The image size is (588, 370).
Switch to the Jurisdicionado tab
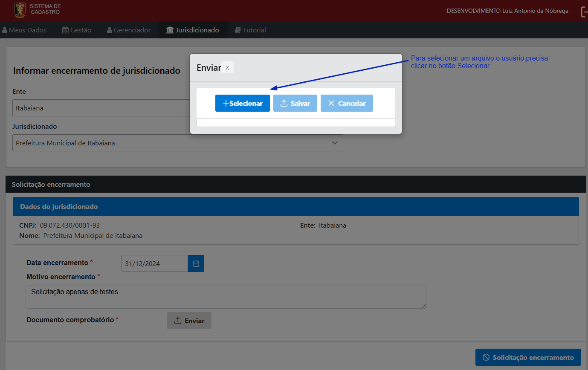pos(192,30)
